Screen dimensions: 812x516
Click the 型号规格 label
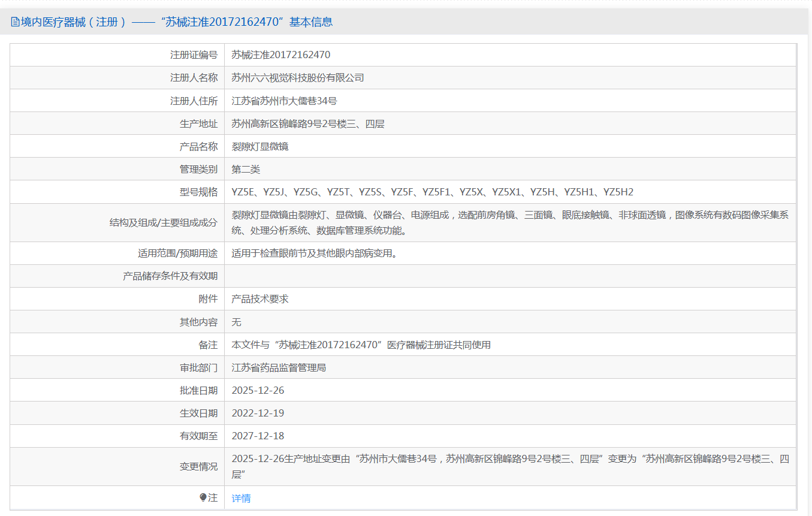(x=199, y=192)
